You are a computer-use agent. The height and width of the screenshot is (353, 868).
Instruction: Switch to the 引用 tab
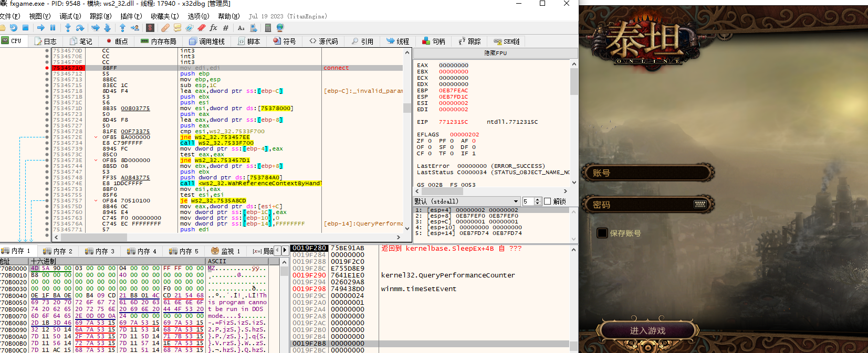363,41
